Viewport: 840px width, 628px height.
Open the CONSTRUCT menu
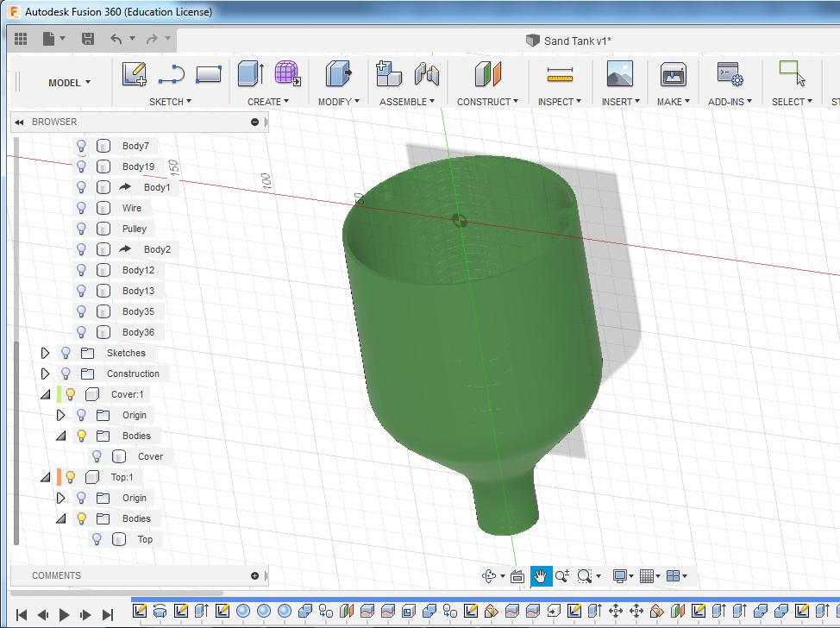coord(487,102)
